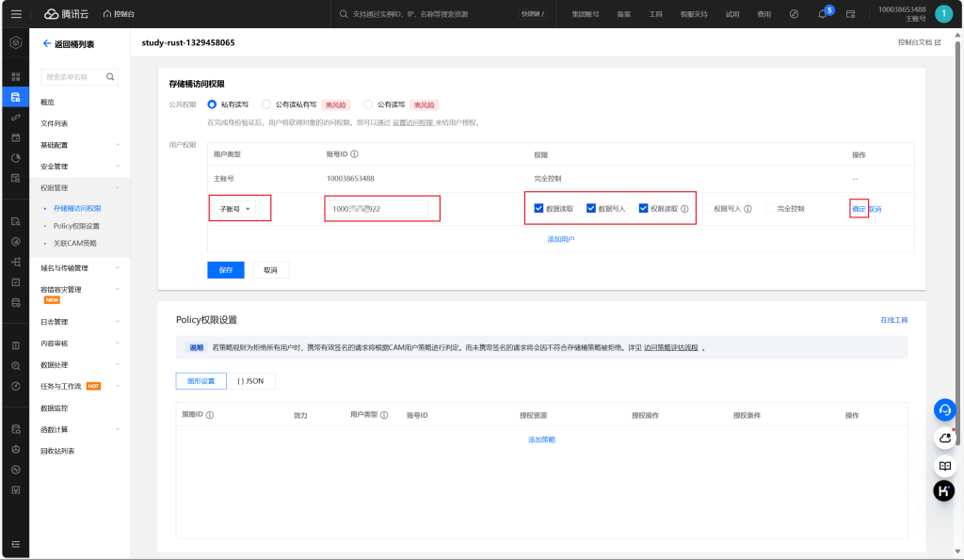This screenshot has width=964, height=560.
Task: Uncheck the 数据写入 permission checkbox
Action: (x=590, y=209)
